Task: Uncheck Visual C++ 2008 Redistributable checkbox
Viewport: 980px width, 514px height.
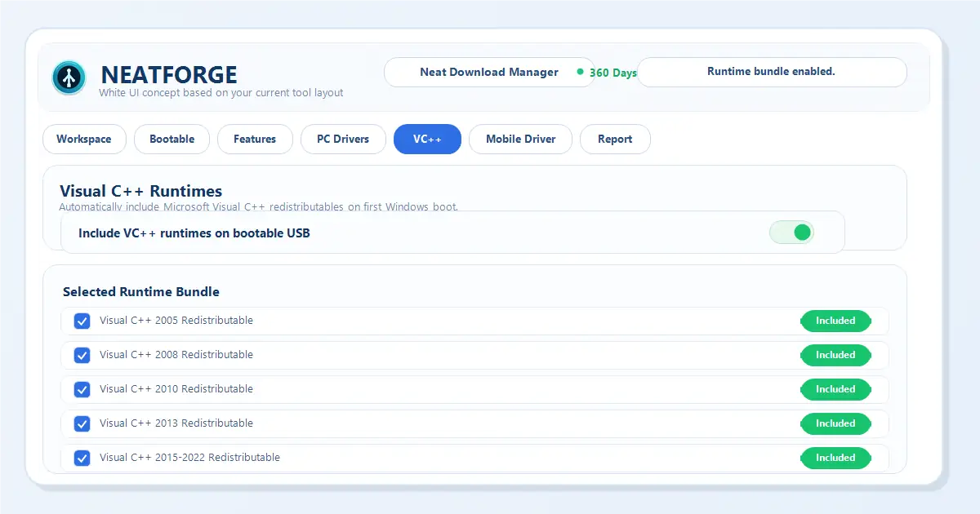Action: pyautogui.click(x=82, y=355)
